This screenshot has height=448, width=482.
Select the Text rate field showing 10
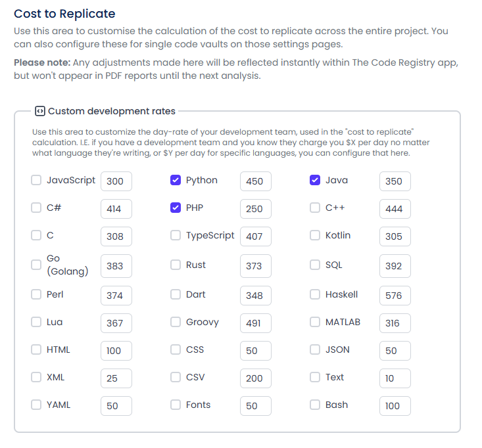[395, 378]
